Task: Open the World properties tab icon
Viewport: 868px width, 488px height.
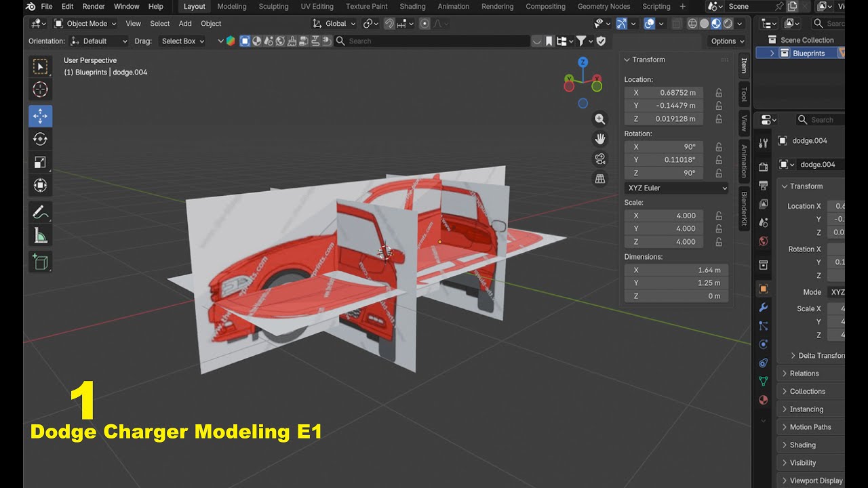Action: click(x=764, y=241)
